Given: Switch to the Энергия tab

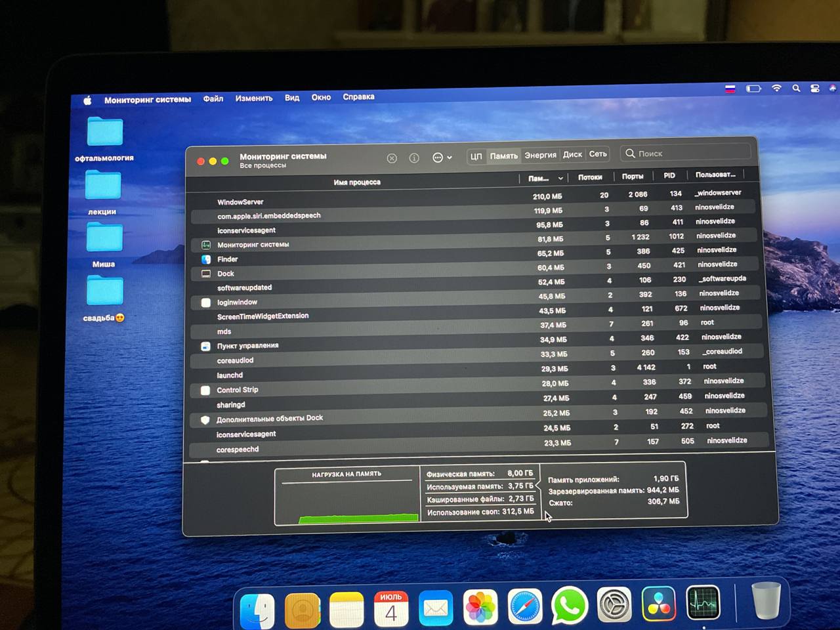Looking at the screenshot, I should pyautogui.click(x=540, y=155).
